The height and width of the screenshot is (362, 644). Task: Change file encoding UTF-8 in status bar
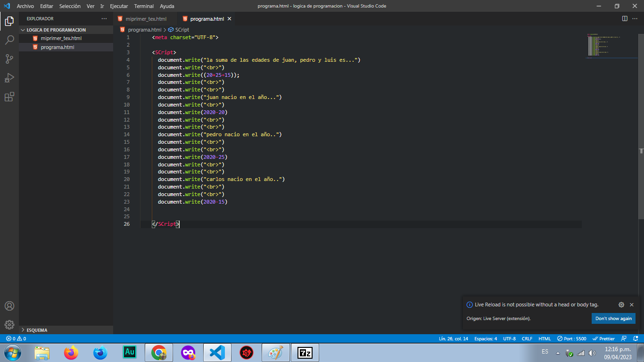509,338
